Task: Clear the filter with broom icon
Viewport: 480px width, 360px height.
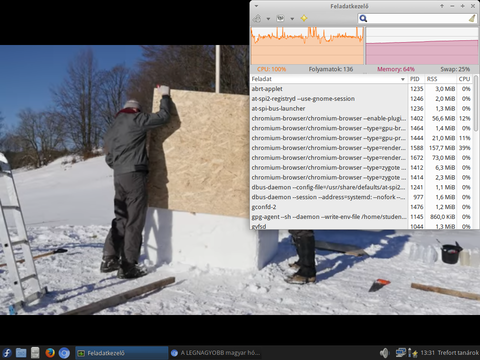Action: click(472, 18)
